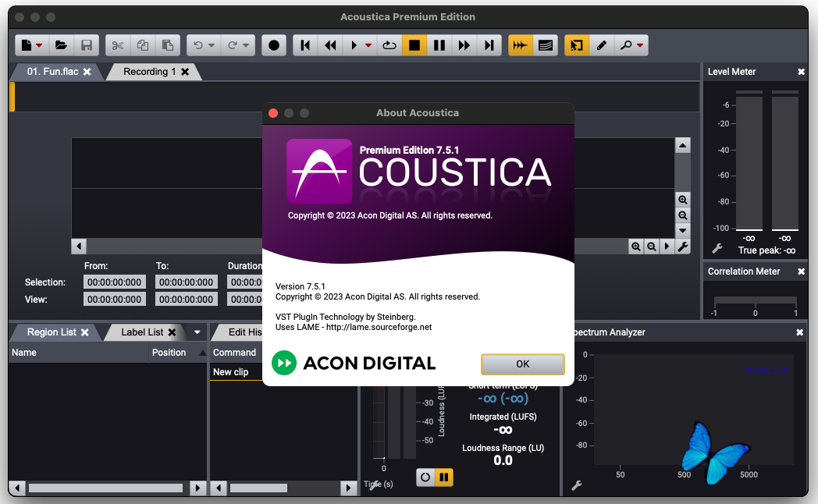Image resolution: width=818 pixels, height=504 pixels.
Task: Click the Redo arrow icon
Action: pyautogui.click(x=233, y=45)
